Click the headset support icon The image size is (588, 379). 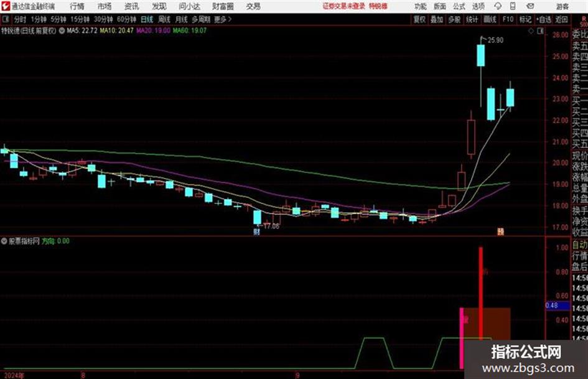click(498, 6)
